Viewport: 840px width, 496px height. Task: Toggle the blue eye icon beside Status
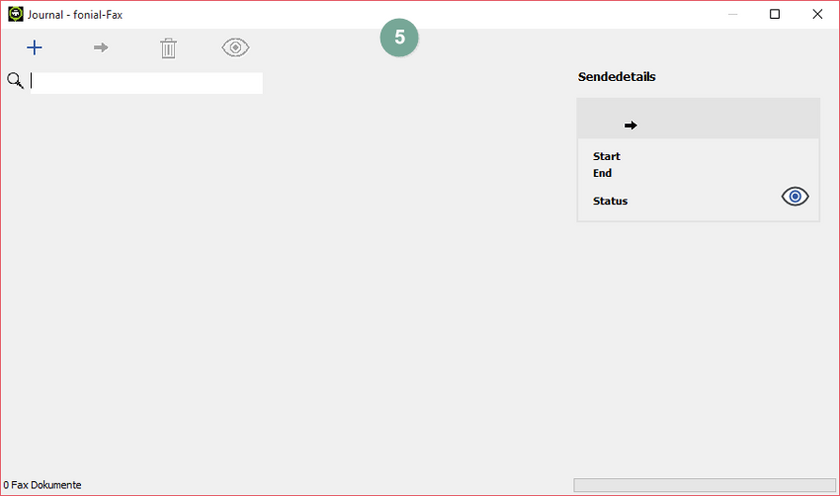(794, 197)
